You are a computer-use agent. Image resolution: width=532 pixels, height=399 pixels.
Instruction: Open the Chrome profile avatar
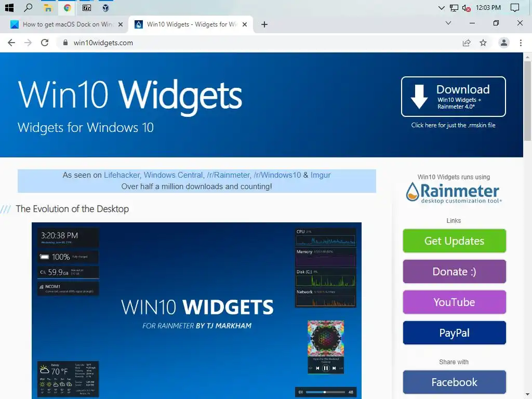tap(504, 43)
